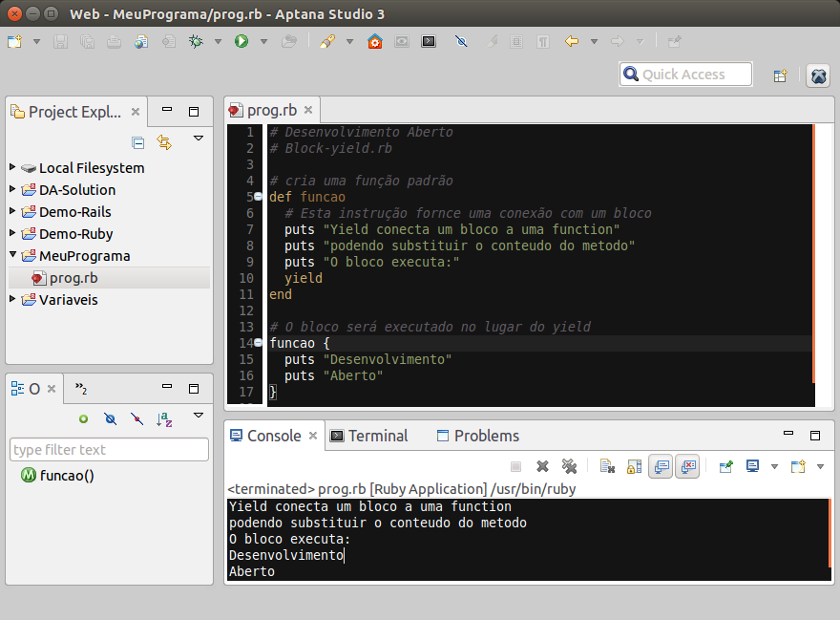Viewport: 840px width, 620px height.
Task: Open the terminal icon in main toolbar
Action: click(x=429, y=41)
